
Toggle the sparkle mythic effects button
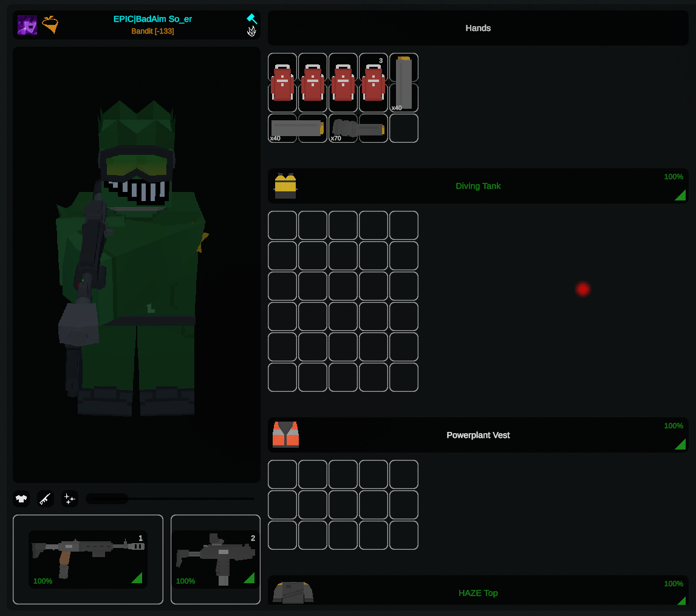point(70,499)
